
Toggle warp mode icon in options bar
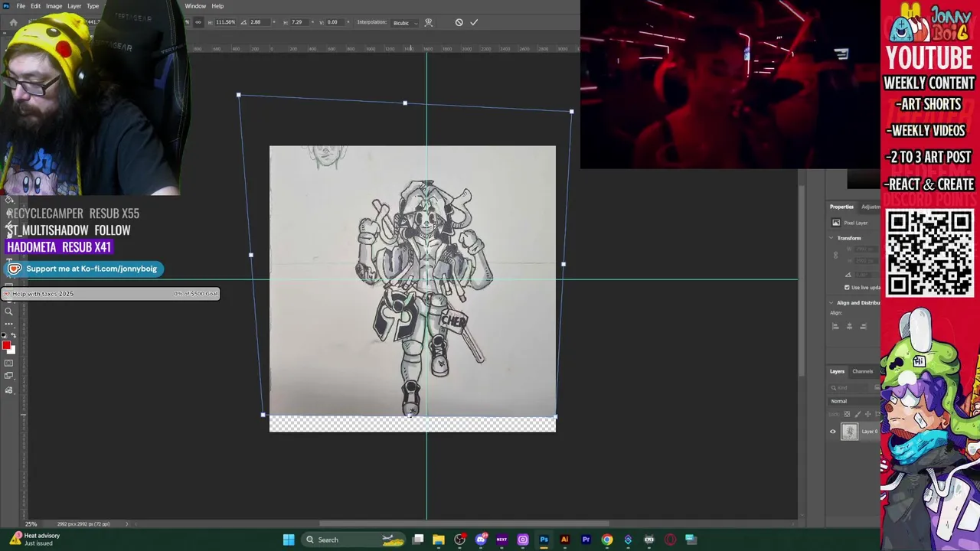(429, 22)
